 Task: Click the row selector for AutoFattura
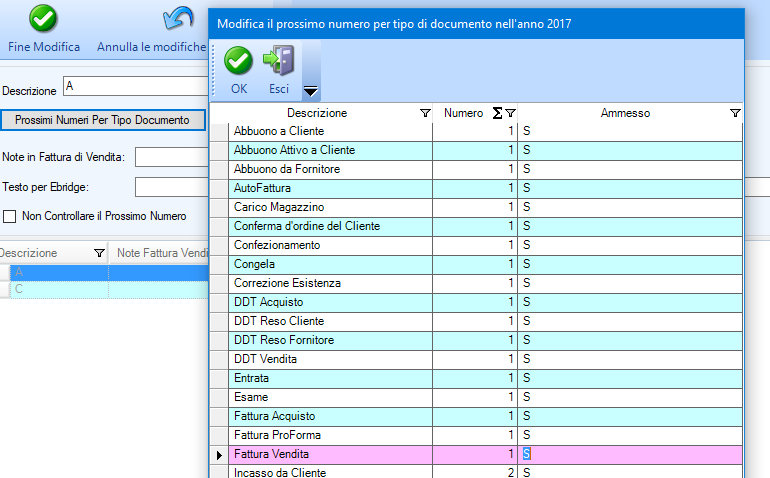[219, 188]
